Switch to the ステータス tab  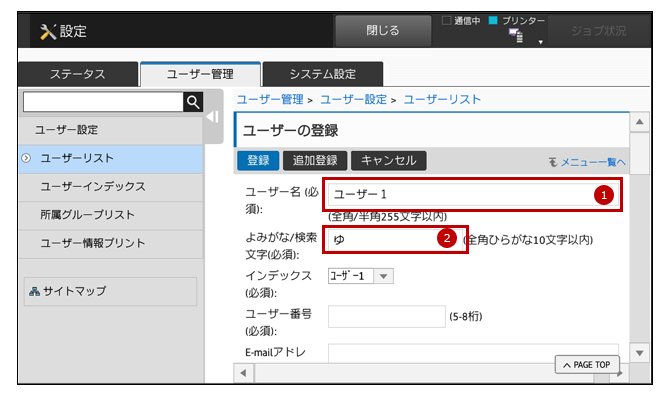tap(78, 74)
